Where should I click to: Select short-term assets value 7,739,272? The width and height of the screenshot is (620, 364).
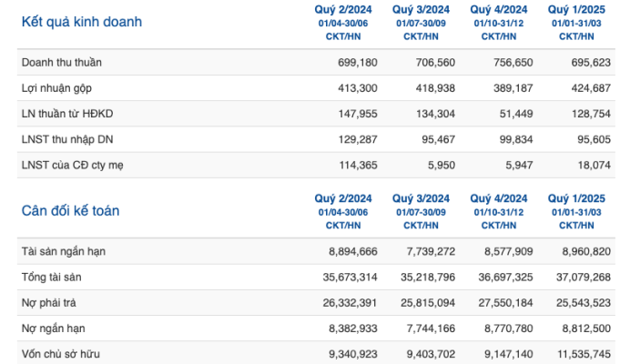click(x=431, y=251)
